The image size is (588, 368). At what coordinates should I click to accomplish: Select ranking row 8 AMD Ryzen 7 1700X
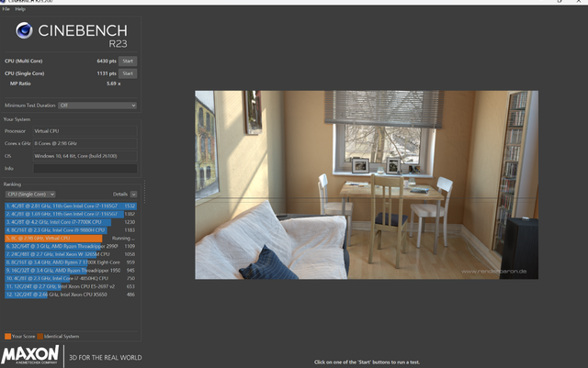pos(71,262)
